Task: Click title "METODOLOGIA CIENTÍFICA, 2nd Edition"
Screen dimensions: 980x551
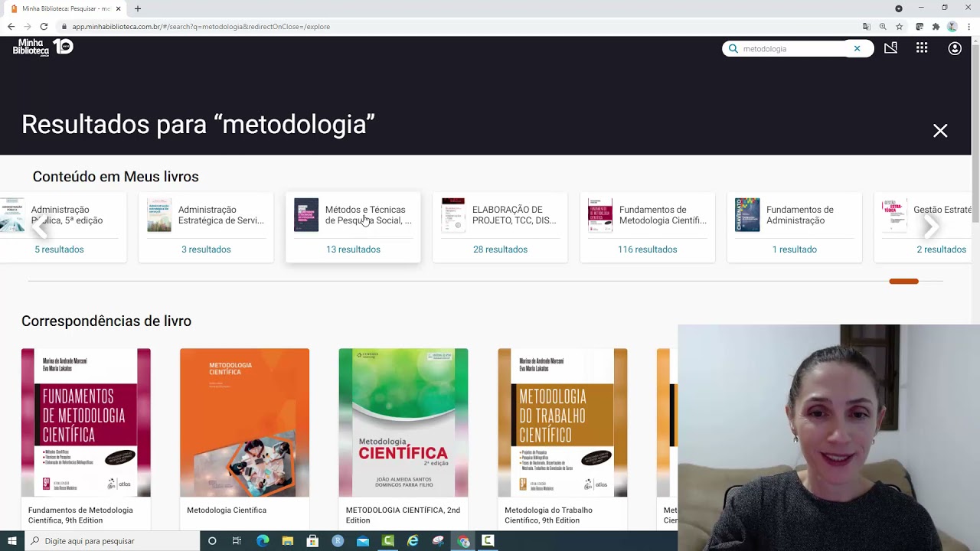Action: (403, 515)
